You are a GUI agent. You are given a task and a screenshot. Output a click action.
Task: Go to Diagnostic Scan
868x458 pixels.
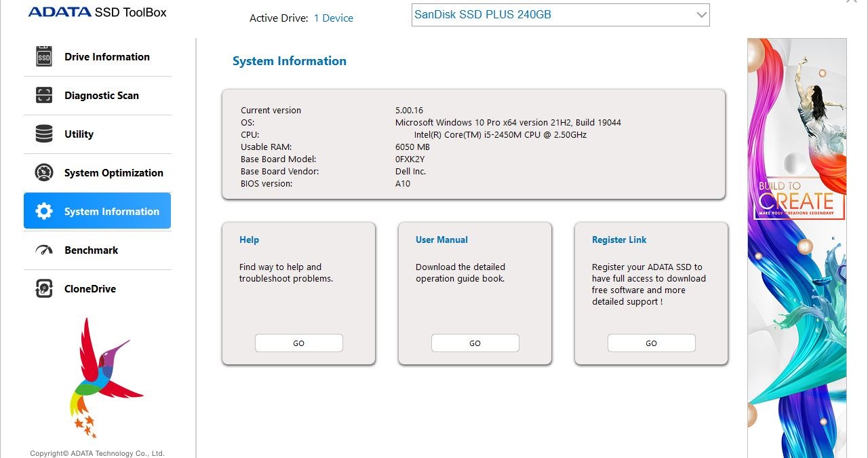98,96
